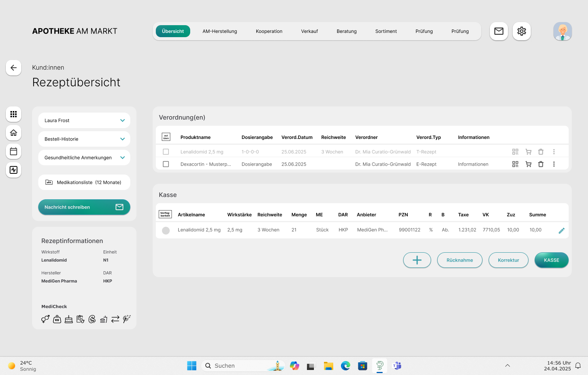The height and width of the screenshot is (375, 588).
Task: Show QR code for Dexacortin prescription
Action: click(x=515, y=164)
